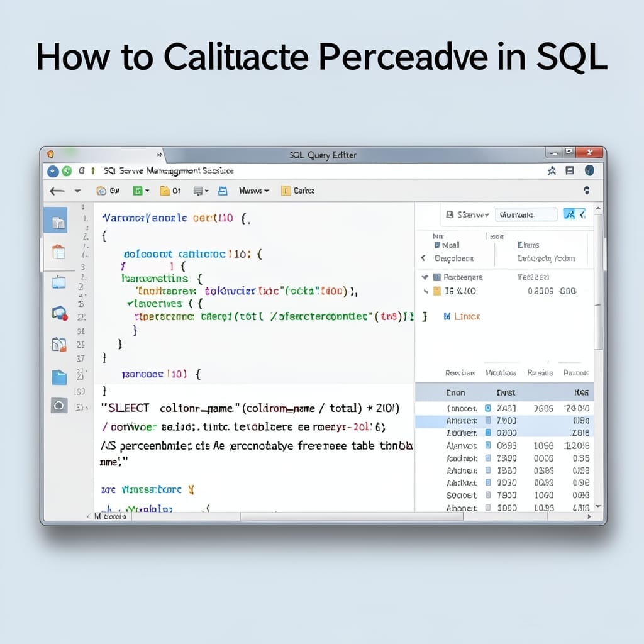Toggle the checkbox in the 'Eidder' row

[x=488, y=470]
